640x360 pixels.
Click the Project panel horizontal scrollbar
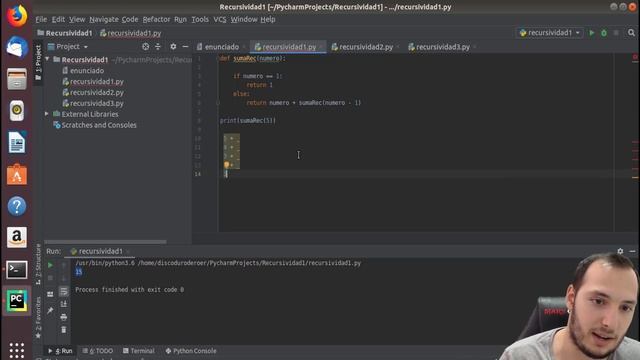click(105, 242)
